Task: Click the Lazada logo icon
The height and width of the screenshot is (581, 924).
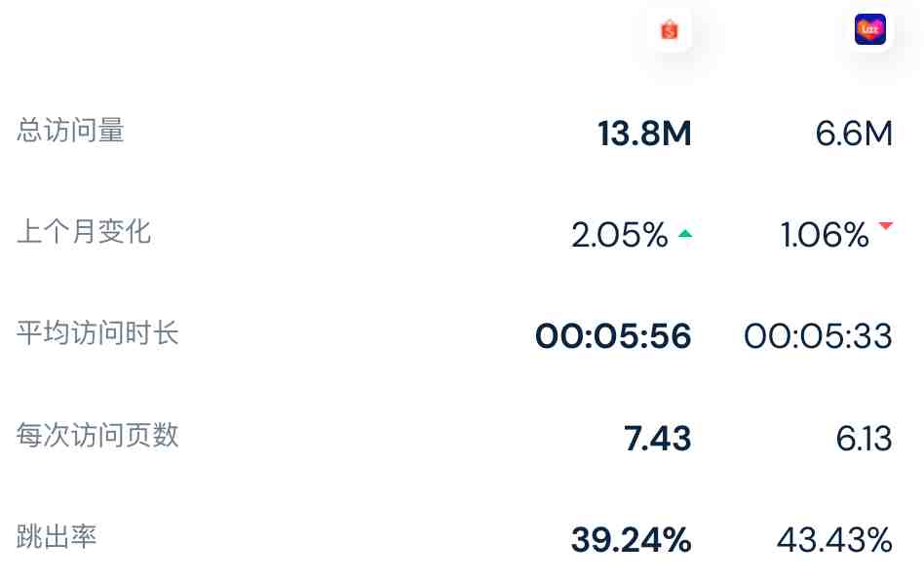Action: coord(869,29)
